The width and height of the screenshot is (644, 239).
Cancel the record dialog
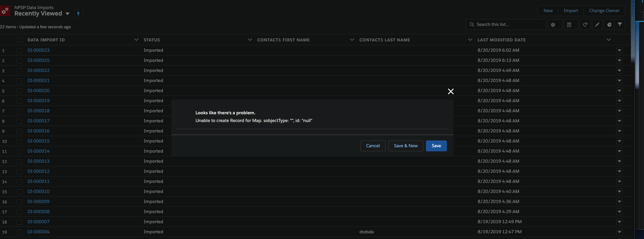(x=373, y=146)
